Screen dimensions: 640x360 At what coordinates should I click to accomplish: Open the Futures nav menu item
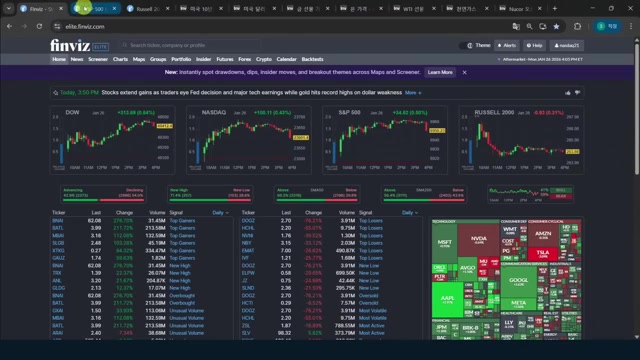pos(224,59)
